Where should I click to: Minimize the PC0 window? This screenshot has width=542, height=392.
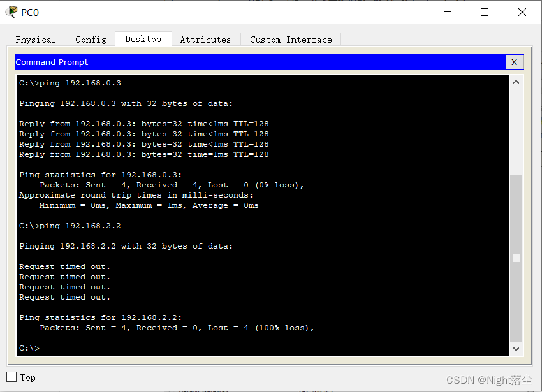[448, 12]
